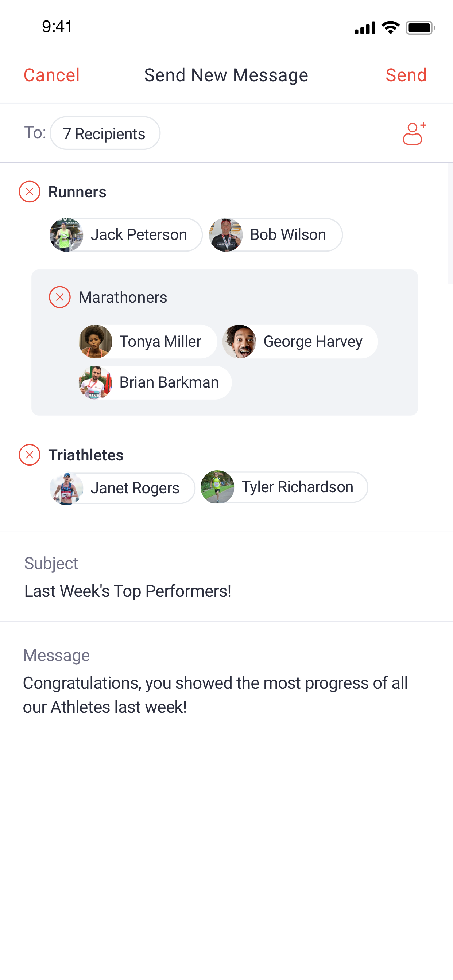Tap the cellular signal icon
Image resolution: width=453 pixels, height=980 pixels.
365,28
